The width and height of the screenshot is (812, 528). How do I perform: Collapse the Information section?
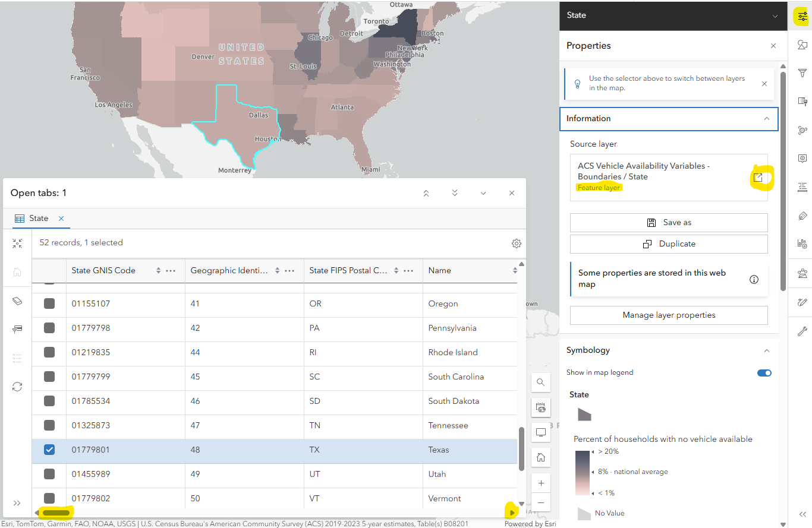(x=766, y=119)
